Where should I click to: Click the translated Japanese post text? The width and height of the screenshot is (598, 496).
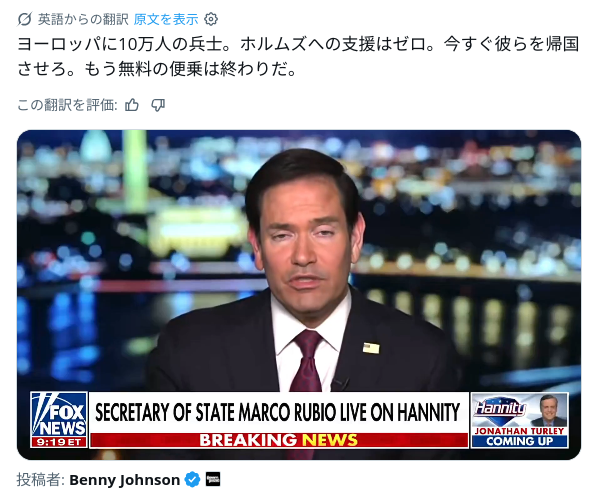coord(298,56)
